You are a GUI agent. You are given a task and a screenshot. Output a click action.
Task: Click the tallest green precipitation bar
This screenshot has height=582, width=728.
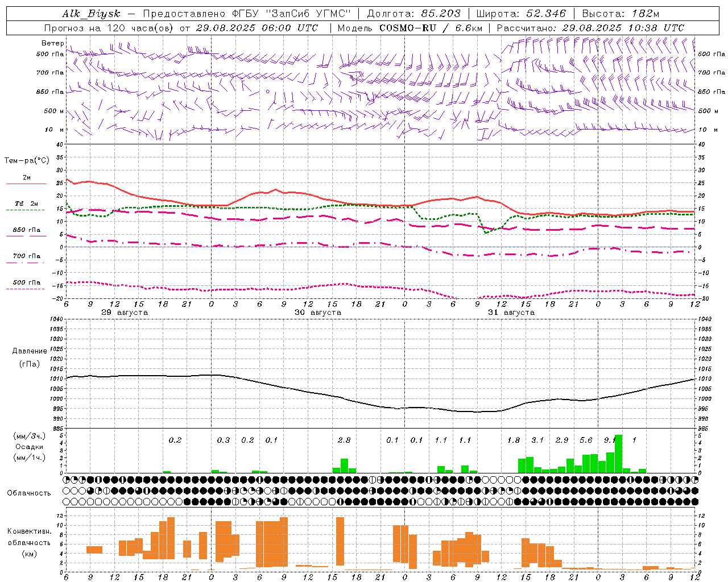(x=619, y=454)
